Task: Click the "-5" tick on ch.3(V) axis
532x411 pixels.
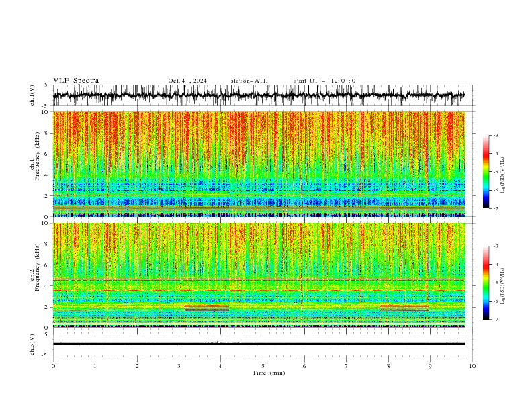Action: click(46, 355)
